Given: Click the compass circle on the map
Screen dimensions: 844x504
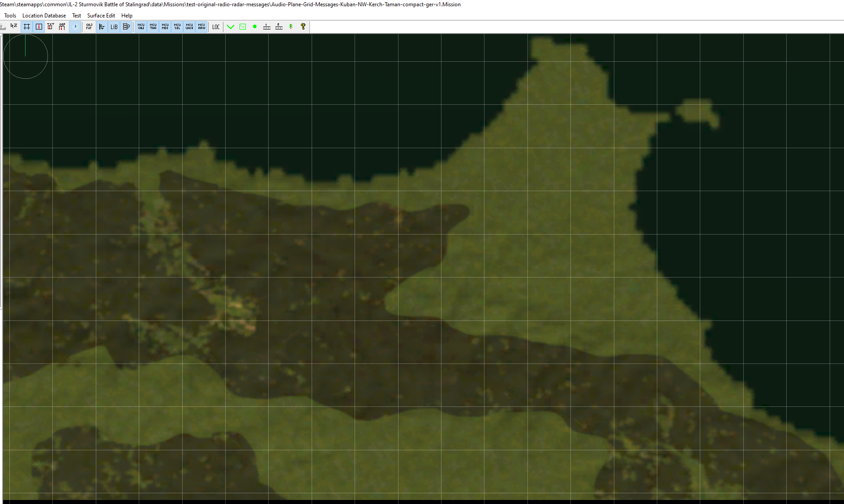Looking at the screenshot, I should point(26,56).
